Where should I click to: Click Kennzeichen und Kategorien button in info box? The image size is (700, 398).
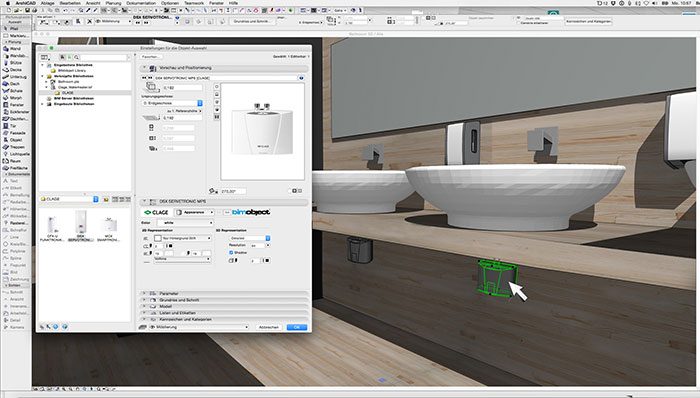[589, 21]
